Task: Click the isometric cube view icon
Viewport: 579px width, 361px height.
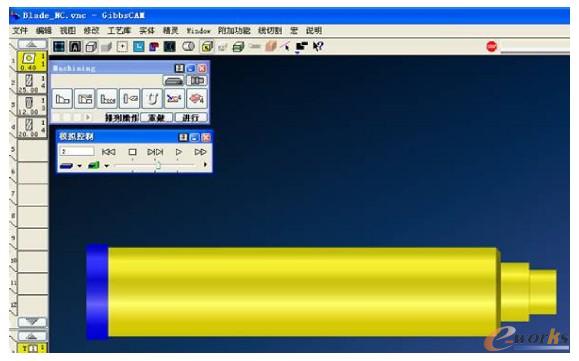Action: click(x=91, y=47)
